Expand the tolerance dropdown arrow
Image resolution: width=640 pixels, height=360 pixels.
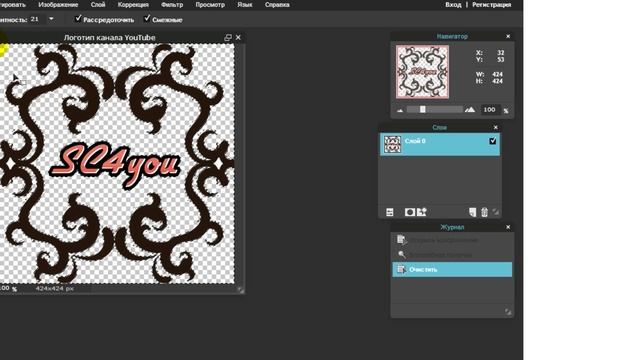[x=51, y=19]
